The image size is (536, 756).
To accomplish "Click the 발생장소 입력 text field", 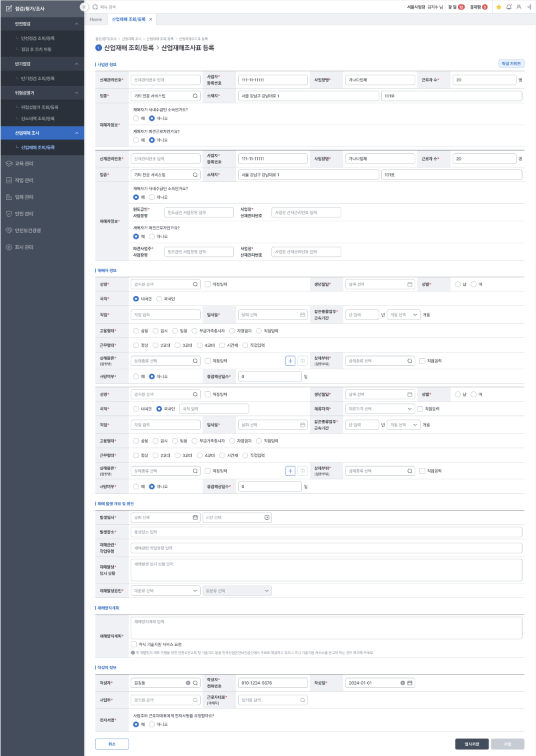I will [x=326, y=532].
